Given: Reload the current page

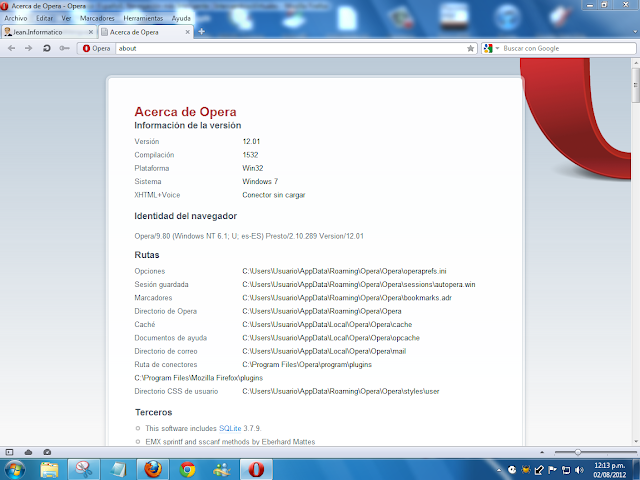Looking at the screenshot, I should click(47, 48).
